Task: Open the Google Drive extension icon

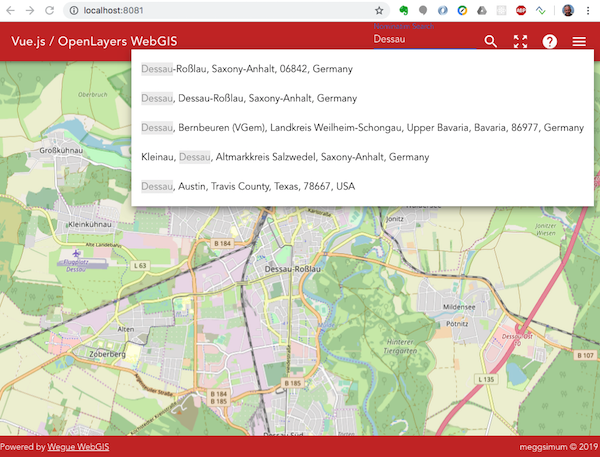Action: click(x=482, y=10)
